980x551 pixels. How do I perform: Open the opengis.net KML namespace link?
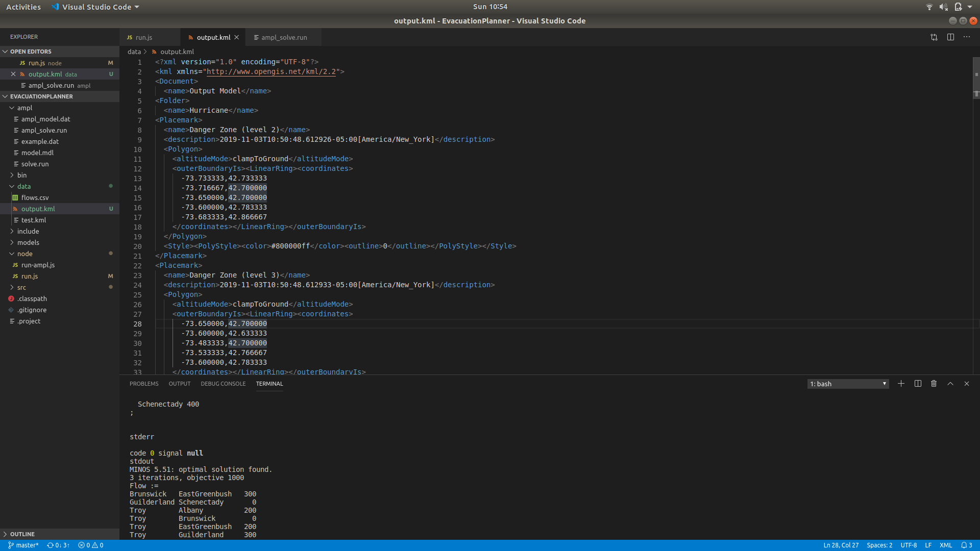[271, 71]
